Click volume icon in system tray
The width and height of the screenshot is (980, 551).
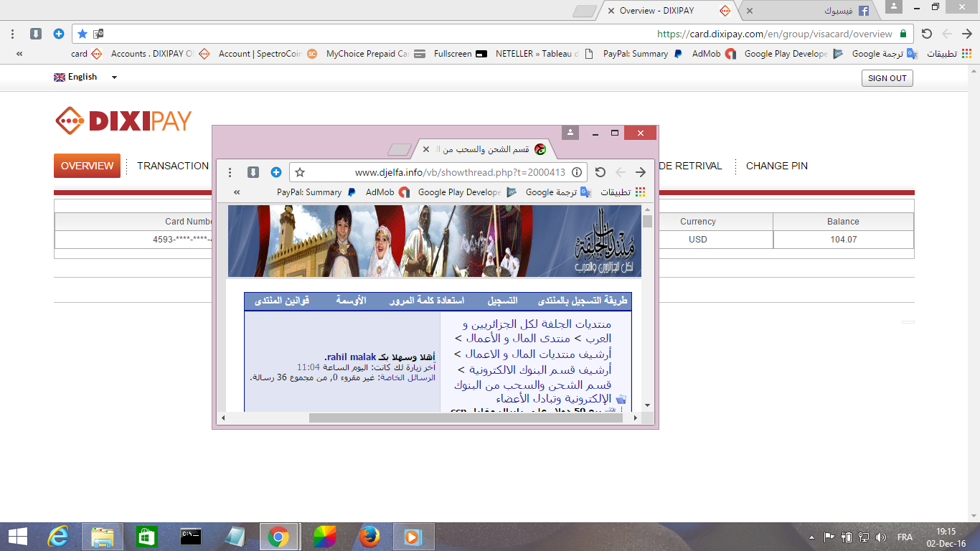click(x=881, y=537)
